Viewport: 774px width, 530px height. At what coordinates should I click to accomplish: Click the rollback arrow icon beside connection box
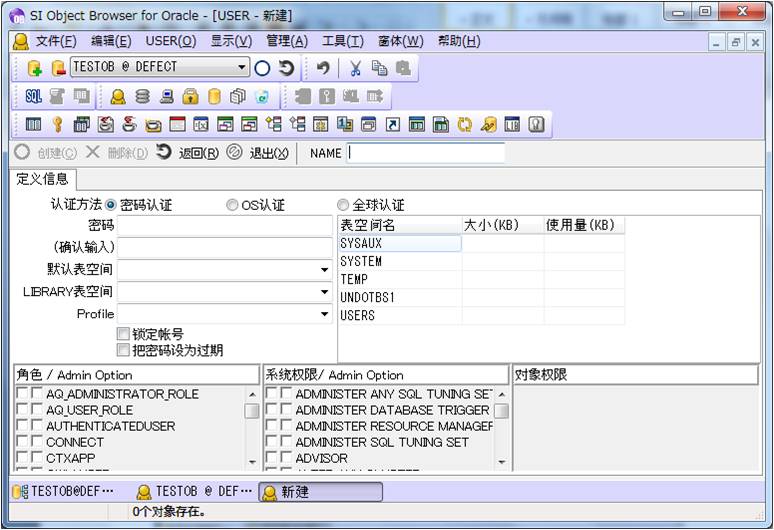click(286, 68)
